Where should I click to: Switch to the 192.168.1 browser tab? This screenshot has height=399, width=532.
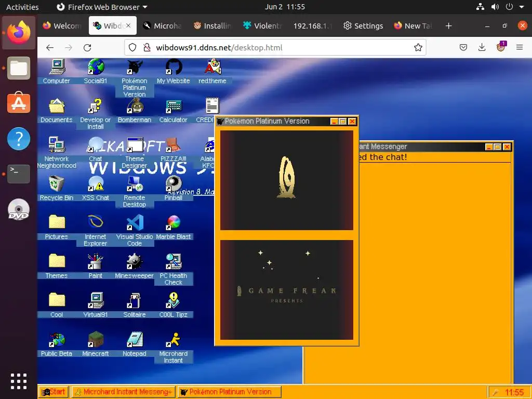coord(312,26)
